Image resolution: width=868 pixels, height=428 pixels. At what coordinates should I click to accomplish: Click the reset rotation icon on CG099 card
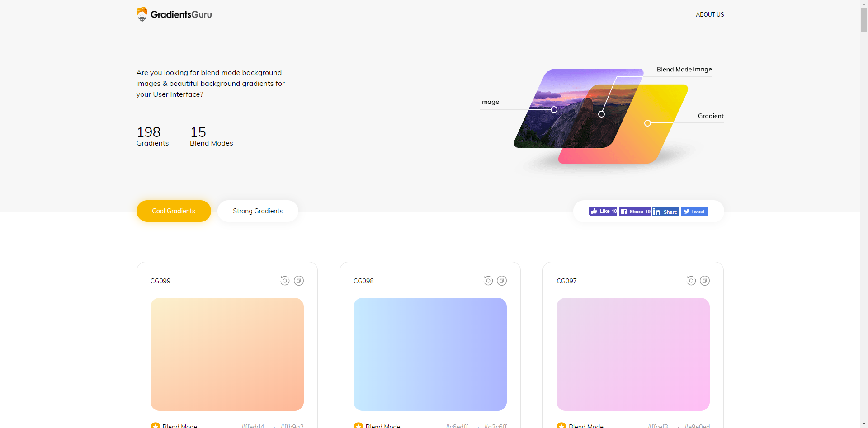tap(284, 281)
